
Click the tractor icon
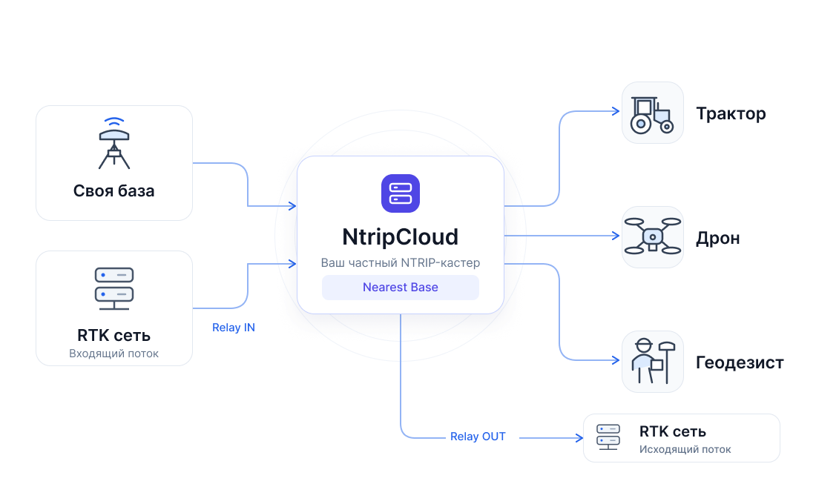(x=652, y=113)
